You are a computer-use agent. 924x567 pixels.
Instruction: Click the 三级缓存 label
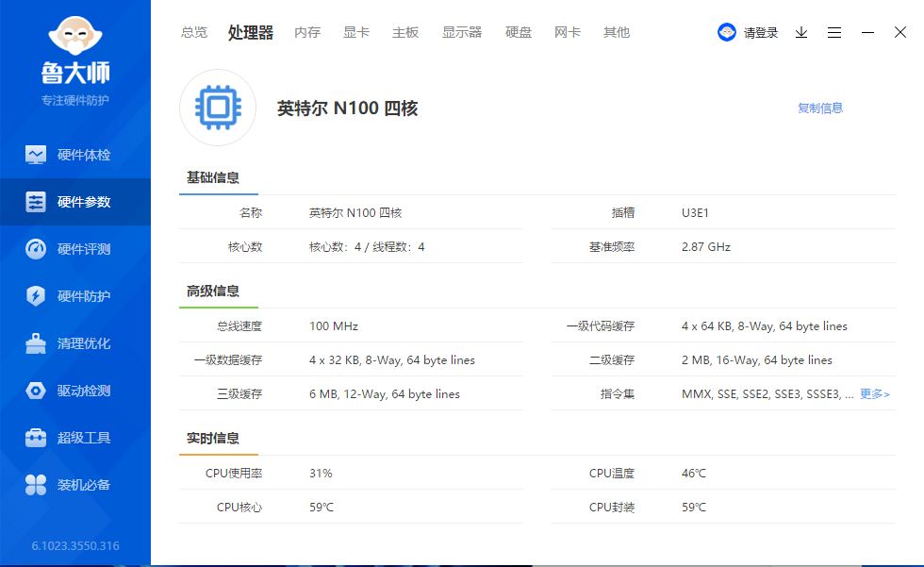point(239,393)
